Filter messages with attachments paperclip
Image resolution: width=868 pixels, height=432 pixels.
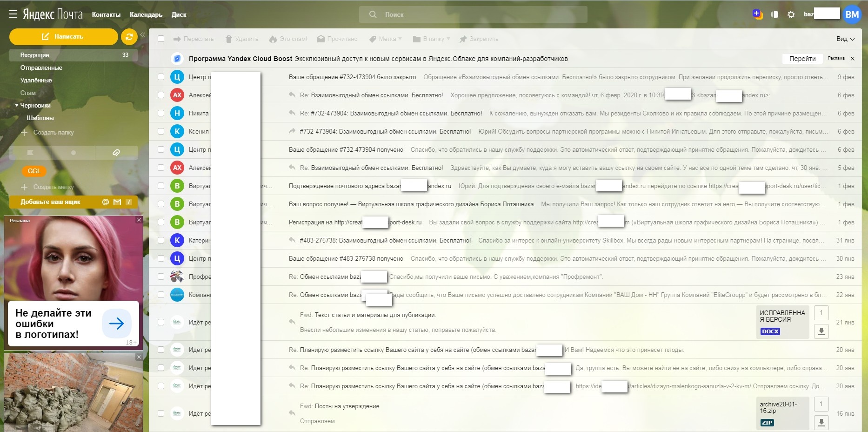[116, 152]
